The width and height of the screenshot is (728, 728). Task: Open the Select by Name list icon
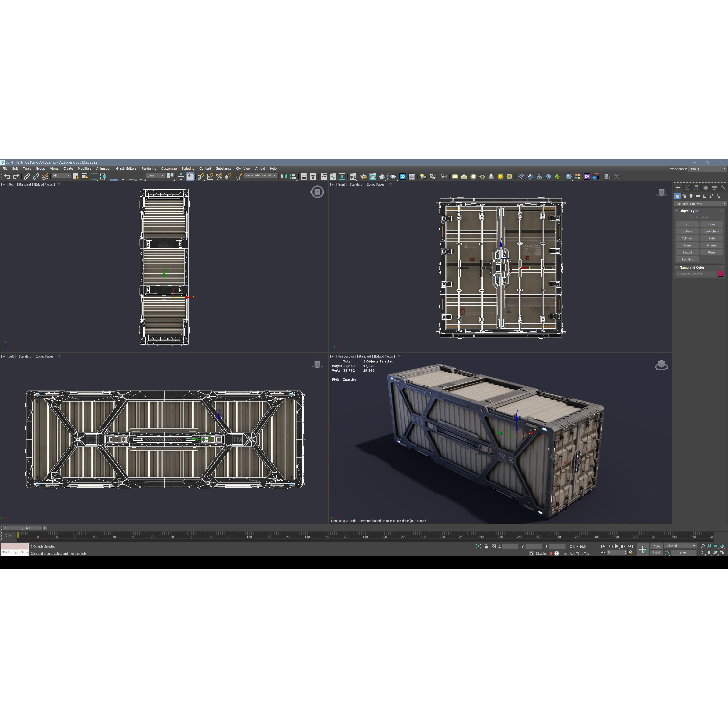(84, 177)
